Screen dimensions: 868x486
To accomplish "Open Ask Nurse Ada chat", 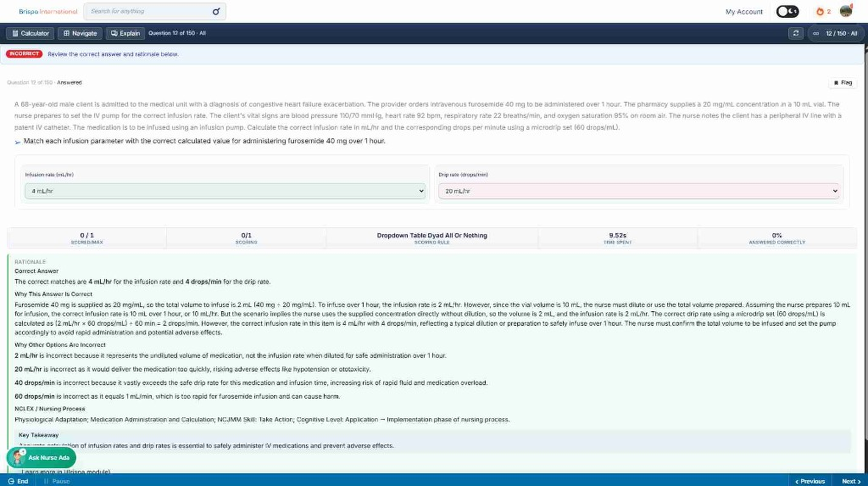I will click(41, 458).
